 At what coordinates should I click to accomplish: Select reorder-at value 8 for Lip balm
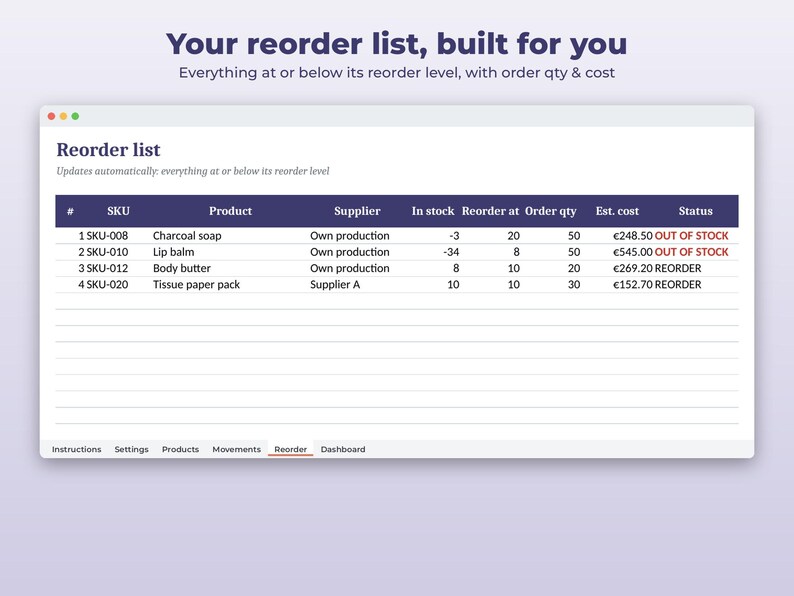[x=517, y=252]
